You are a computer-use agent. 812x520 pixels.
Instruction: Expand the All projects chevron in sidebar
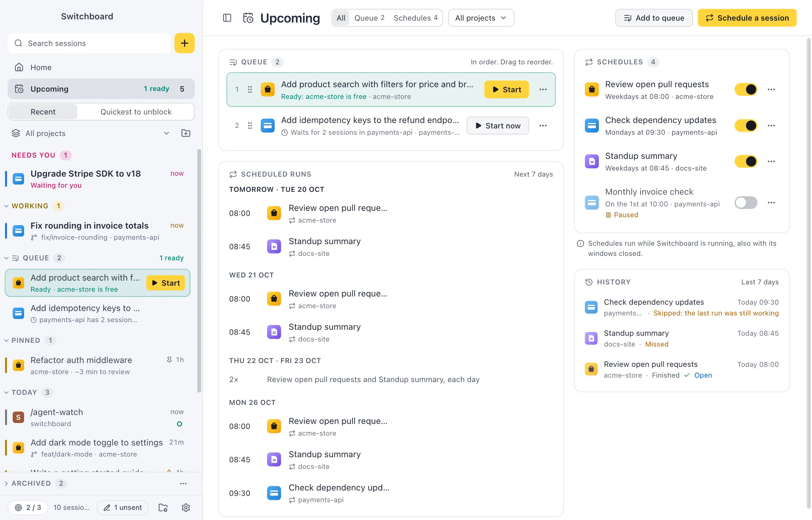(x=166, y=133)
